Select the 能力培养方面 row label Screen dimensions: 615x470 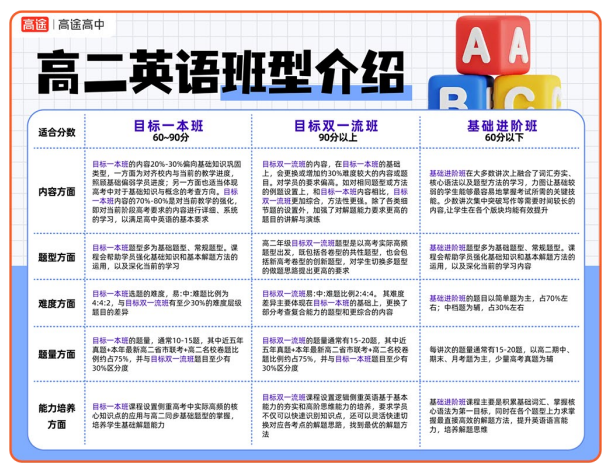[57, 416]
